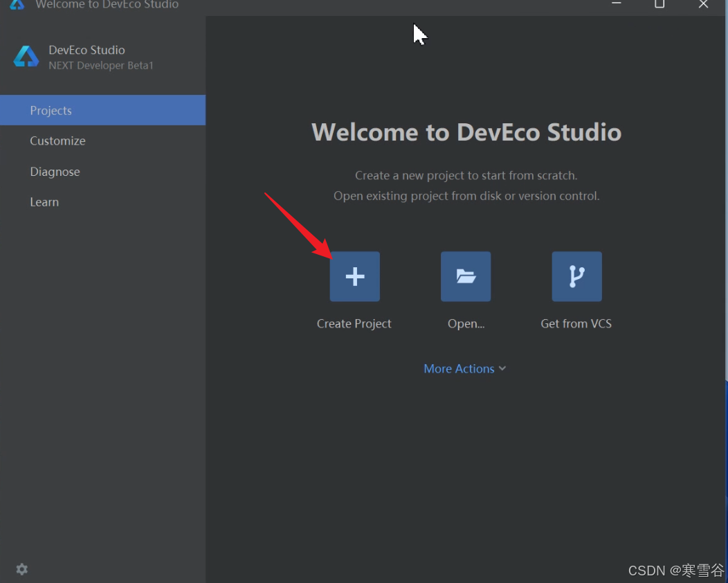This screenshot has width=728, height=583.
Task: Click the title bar DevEco app icon
Action: coord(17,5)
